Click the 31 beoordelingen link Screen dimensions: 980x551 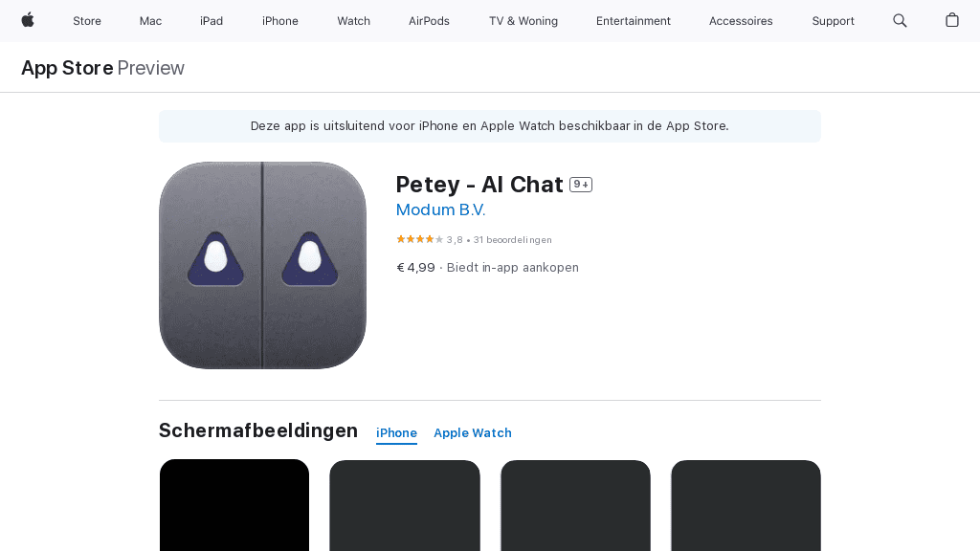tap(513, 240)
